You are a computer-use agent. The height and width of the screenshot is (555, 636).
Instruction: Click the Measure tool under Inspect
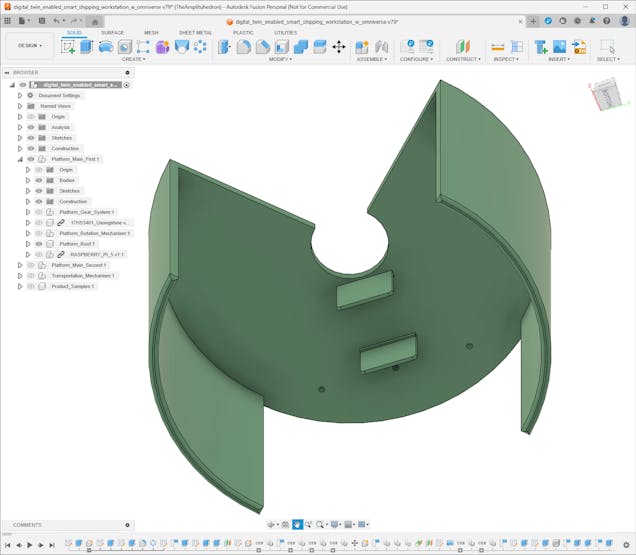point(498,47)
